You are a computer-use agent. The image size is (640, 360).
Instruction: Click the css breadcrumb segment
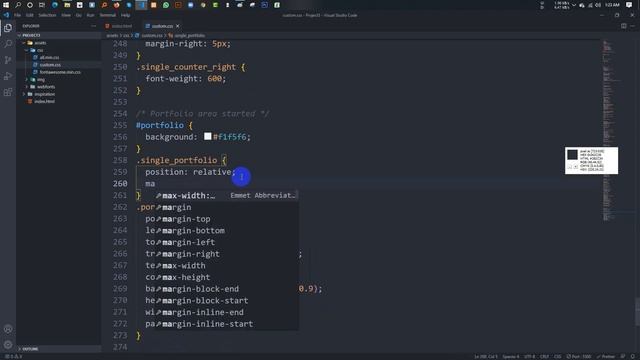coord(126,36)
